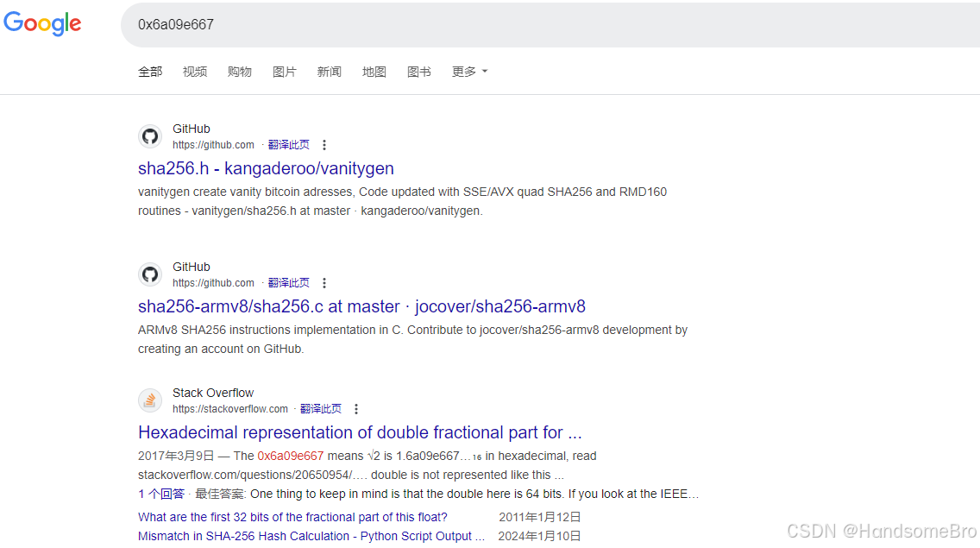This screenshot has width=980, height=548.
Task: Open 'Mismatch in SHA-256 Hash Calculation' link
Action: [311, 536]
